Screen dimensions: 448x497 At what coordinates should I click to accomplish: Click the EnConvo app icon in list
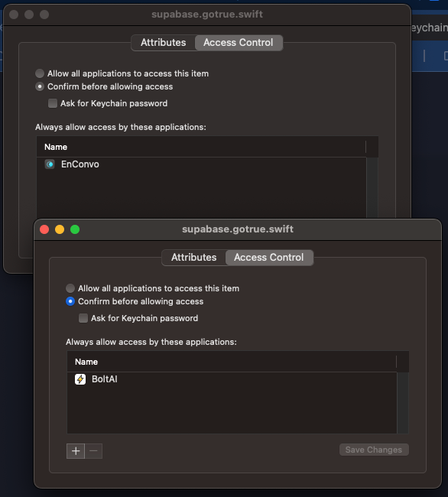(x=50, y=164)
